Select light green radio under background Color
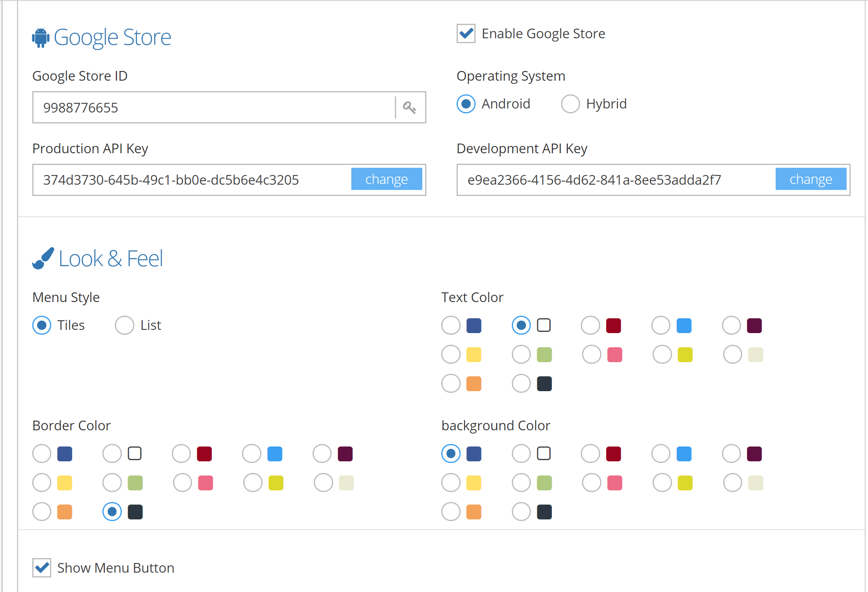868x592 pixels. (x=521, y=483)
